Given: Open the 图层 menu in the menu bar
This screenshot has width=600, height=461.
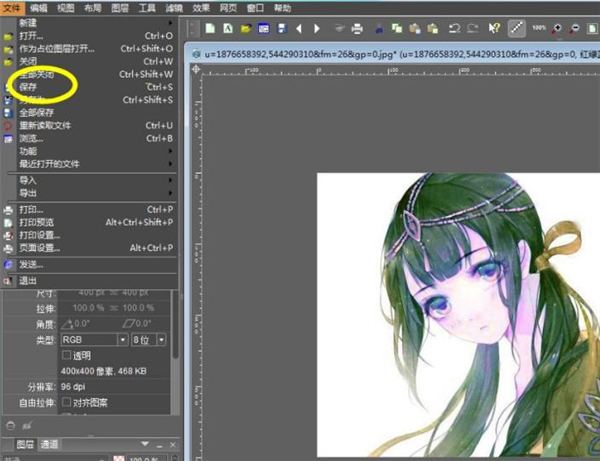Looking at the screenshot, I should (120, 8).
